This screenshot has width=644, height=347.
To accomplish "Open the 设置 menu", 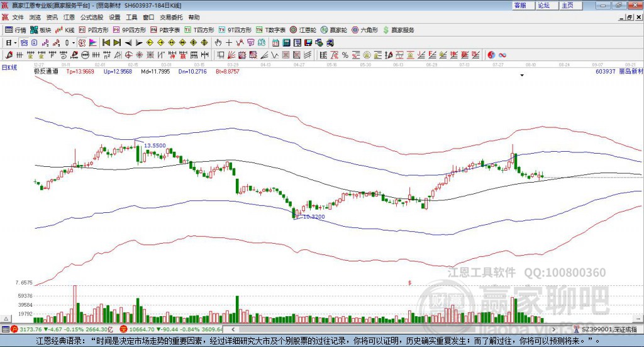I will [114, 17].
